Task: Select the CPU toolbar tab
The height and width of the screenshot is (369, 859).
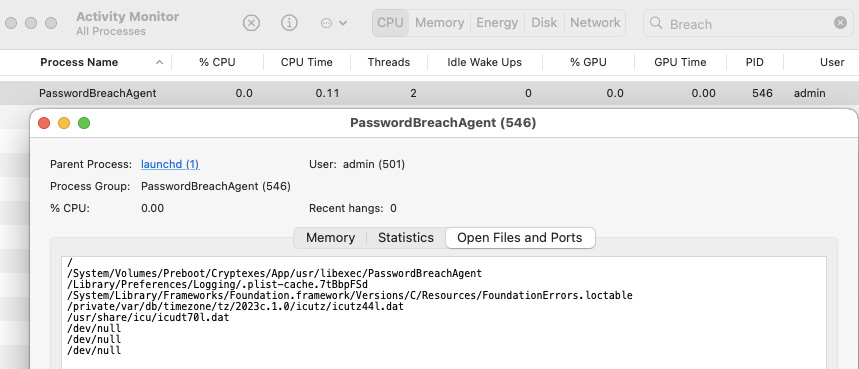Action: (391, 23)
